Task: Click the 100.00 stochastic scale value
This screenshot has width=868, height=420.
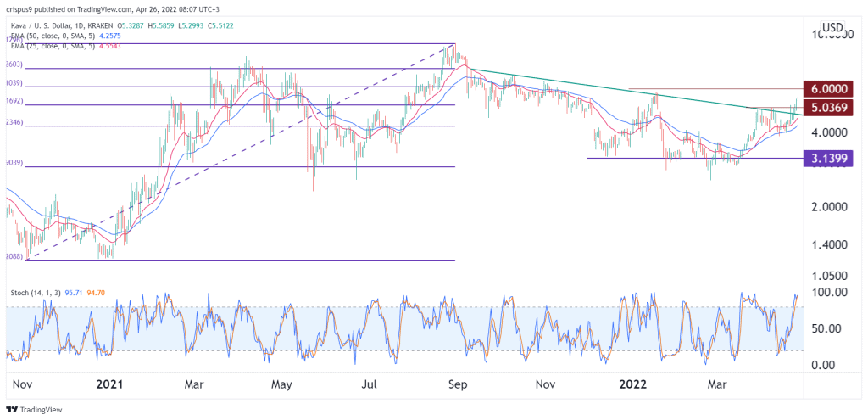Action: 827,291
